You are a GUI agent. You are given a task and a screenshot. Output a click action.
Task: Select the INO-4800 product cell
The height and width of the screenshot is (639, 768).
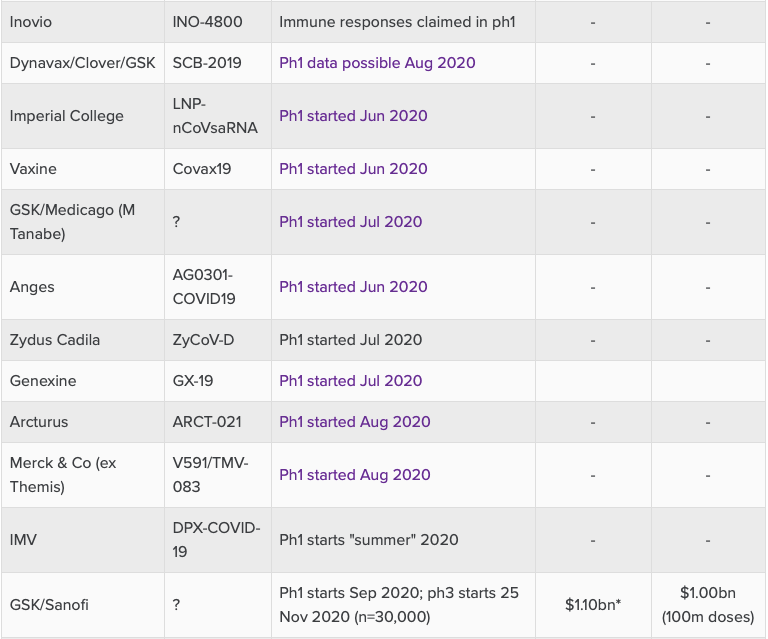pyautogui.click(x=207, y=21)
